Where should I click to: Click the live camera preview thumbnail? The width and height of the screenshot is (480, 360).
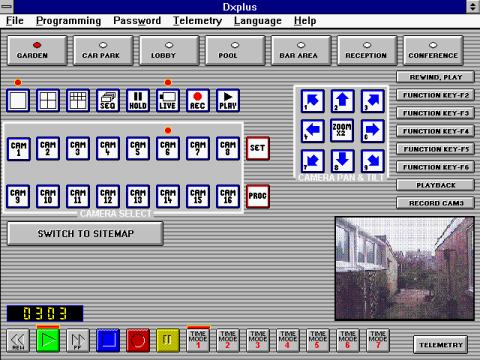405,269
